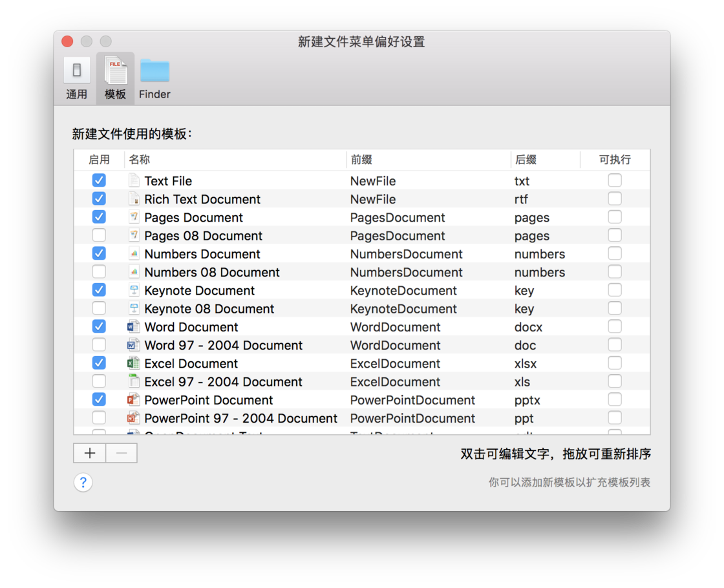Image resolution: width=724 pixels, height=588 pixels.
Task: Click the Pages Document template icon
Action: coord(134,217)
